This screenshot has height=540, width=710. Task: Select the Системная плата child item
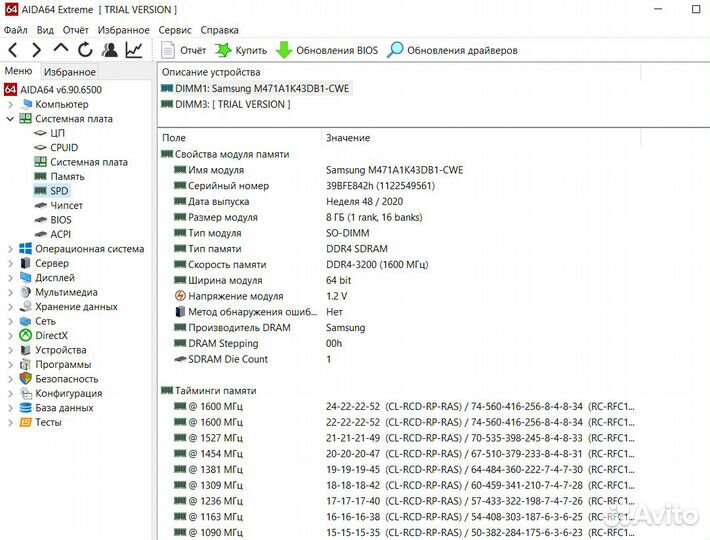point(81,162)
